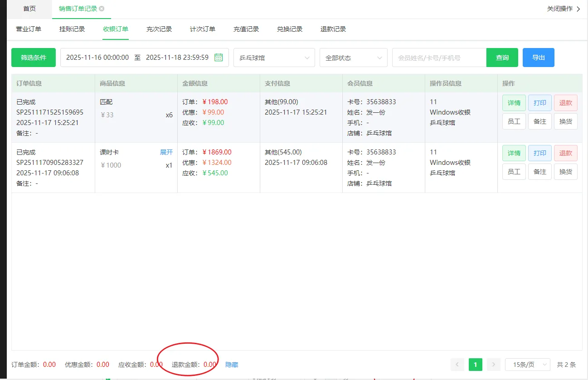This screenshot has width=588, height=380.
Task: Switch to the 退款记录 tab
Action: coord(333,29)
